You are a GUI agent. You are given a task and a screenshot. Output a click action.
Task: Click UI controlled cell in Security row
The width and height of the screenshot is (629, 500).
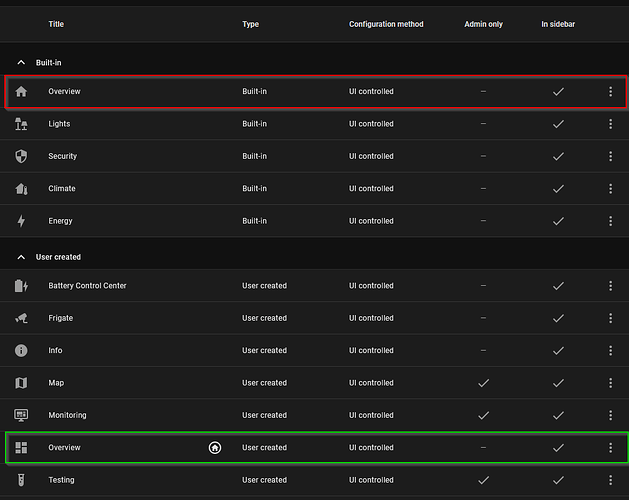(x=371, y=156)
